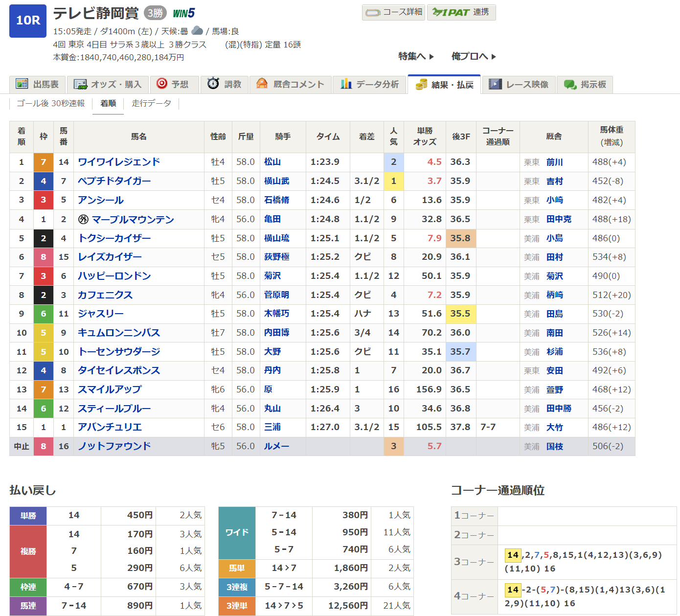Switch to ゴール後 30秒速報 sub-tab

(x=51, y=103)
